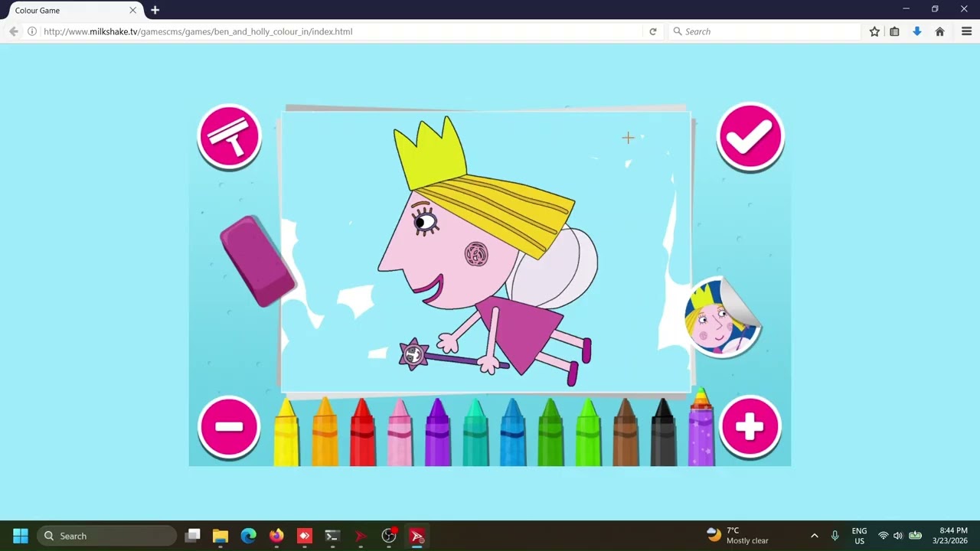
Task: Click the clear-all squeegee button
Action: pyautogui.click(x=229, y=136)
